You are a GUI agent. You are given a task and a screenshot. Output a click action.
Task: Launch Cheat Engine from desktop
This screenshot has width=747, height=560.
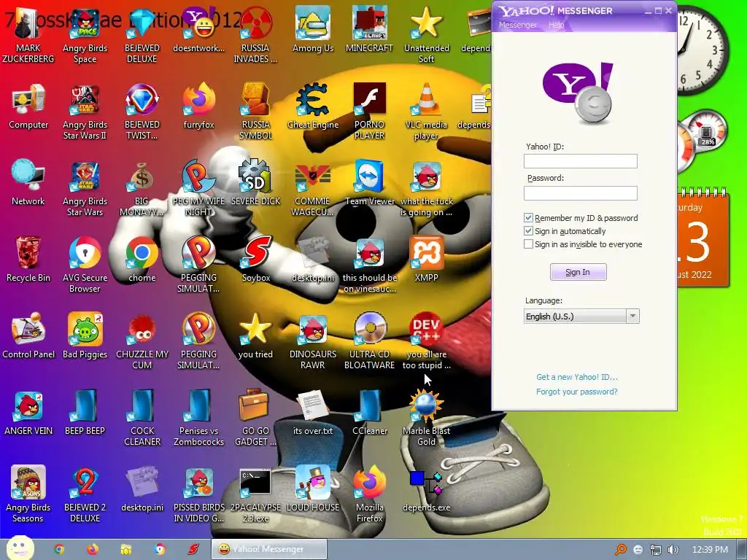click(313, 106)
